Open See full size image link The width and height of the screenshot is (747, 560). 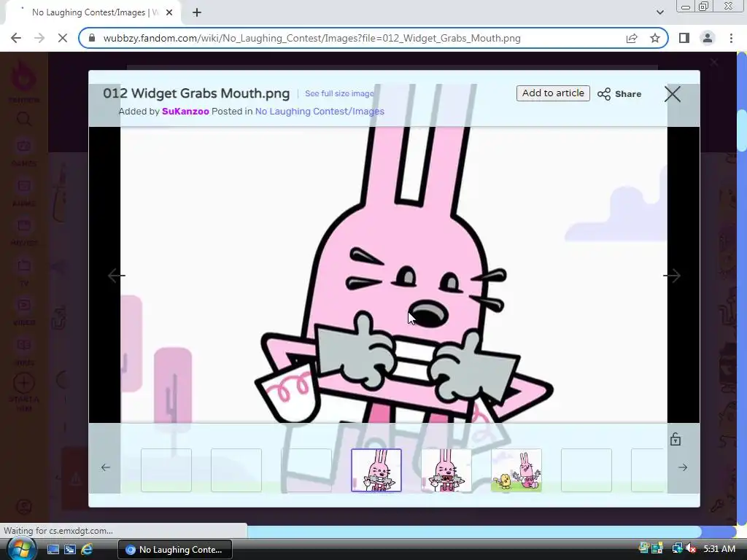pos(339,94)
